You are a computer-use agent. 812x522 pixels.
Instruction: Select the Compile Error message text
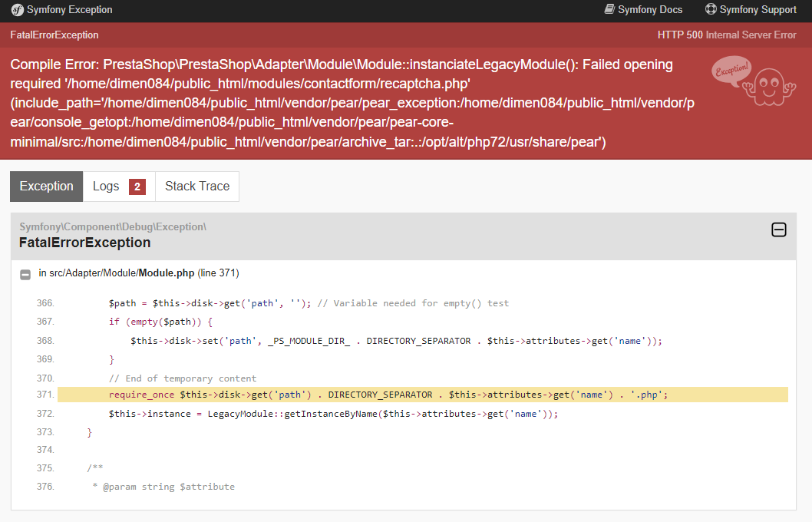pos(352,103)
